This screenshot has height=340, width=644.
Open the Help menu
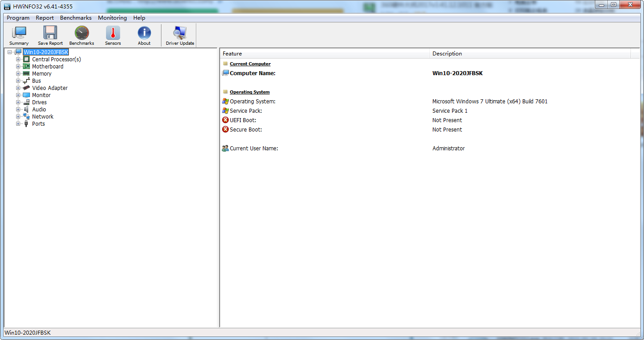139,18
